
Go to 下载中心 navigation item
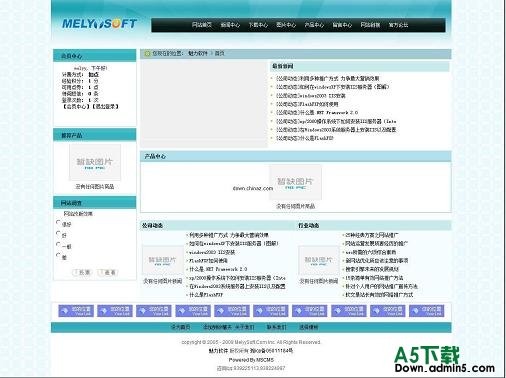pyautogui.click(x=258, y=25)
